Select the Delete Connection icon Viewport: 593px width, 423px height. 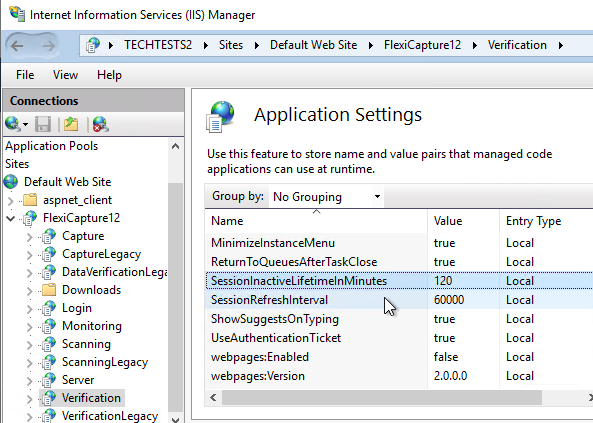[100, 124]
